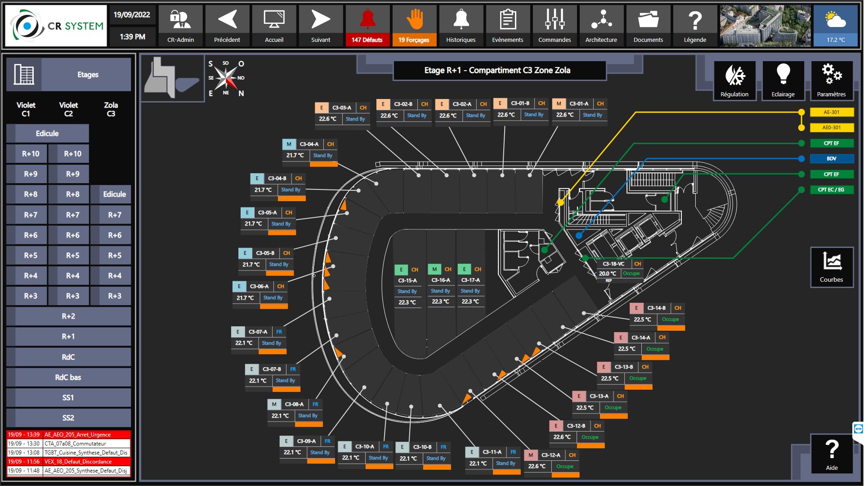Click the yellow AE-301 label
This screenshot has height=486, width=868.
pos(831,112)
